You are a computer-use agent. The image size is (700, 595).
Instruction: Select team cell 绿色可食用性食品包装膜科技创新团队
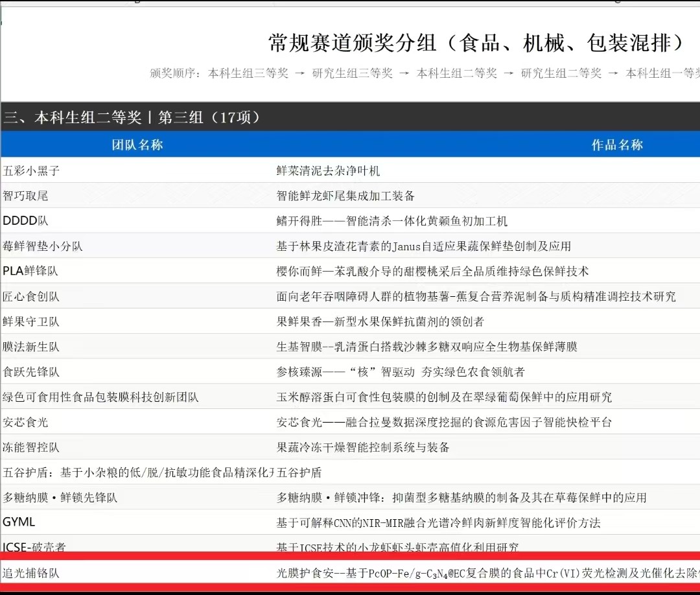coord(100,397)
